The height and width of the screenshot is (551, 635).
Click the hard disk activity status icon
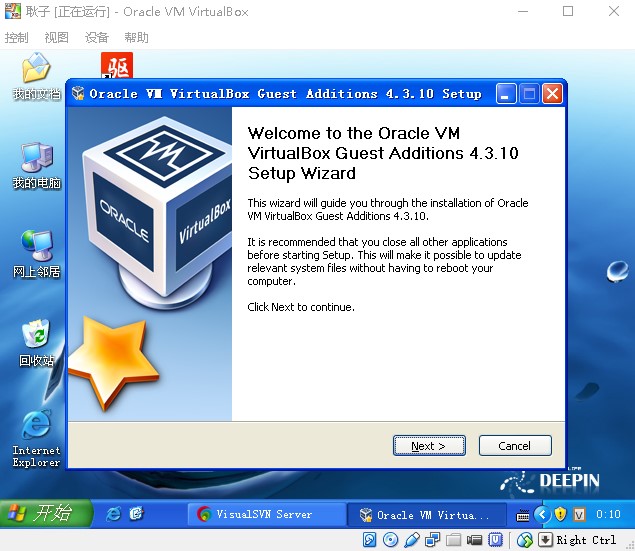click(369, 540)
